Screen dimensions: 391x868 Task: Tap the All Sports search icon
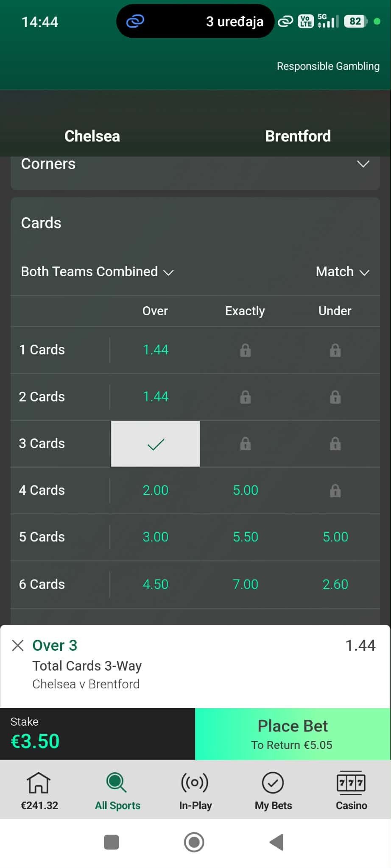[117, 782]
